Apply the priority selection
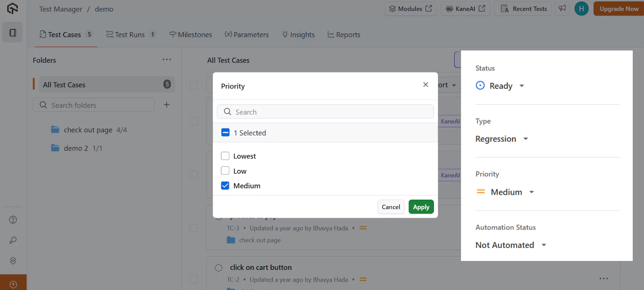The width and height of the screenshot is (644, 290). (421, 207)
